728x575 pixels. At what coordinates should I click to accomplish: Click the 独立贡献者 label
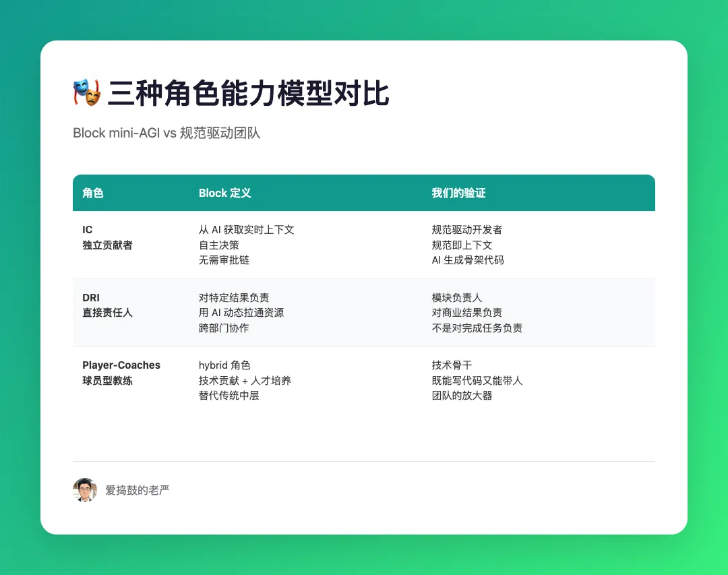point(107,245)
